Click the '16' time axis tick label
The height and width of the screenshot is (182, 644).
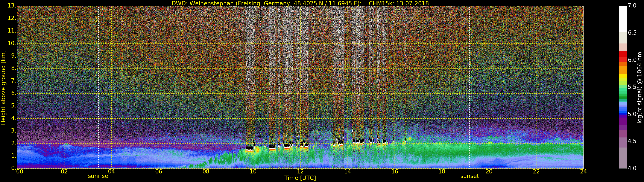(x=395, y=172)
